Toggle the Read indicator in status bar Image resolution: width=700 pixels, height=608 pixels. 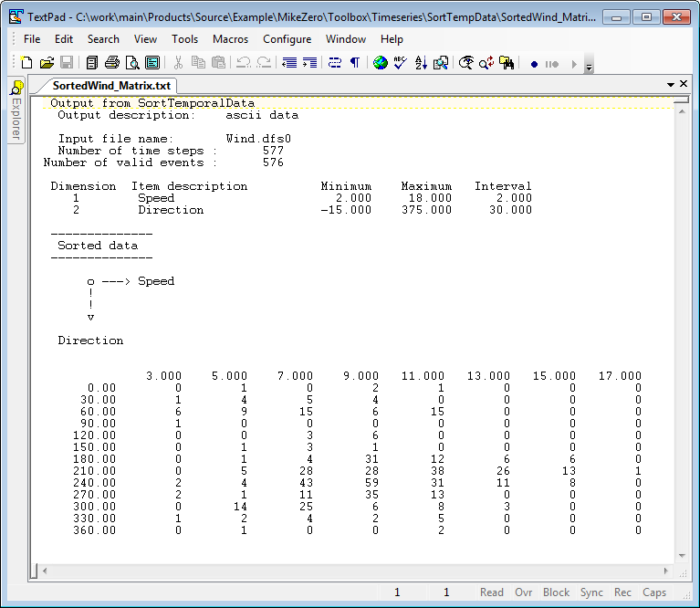[x=492, y=592]
